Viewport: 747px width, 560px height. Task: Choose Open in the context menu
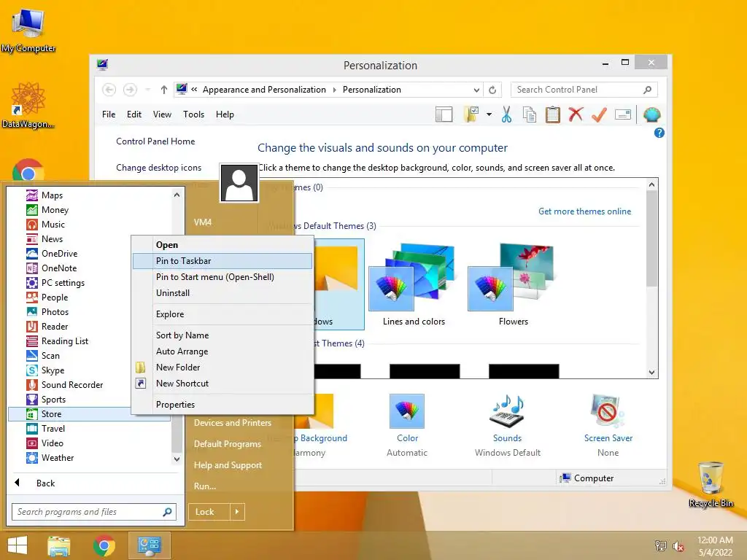click(222, 245)
